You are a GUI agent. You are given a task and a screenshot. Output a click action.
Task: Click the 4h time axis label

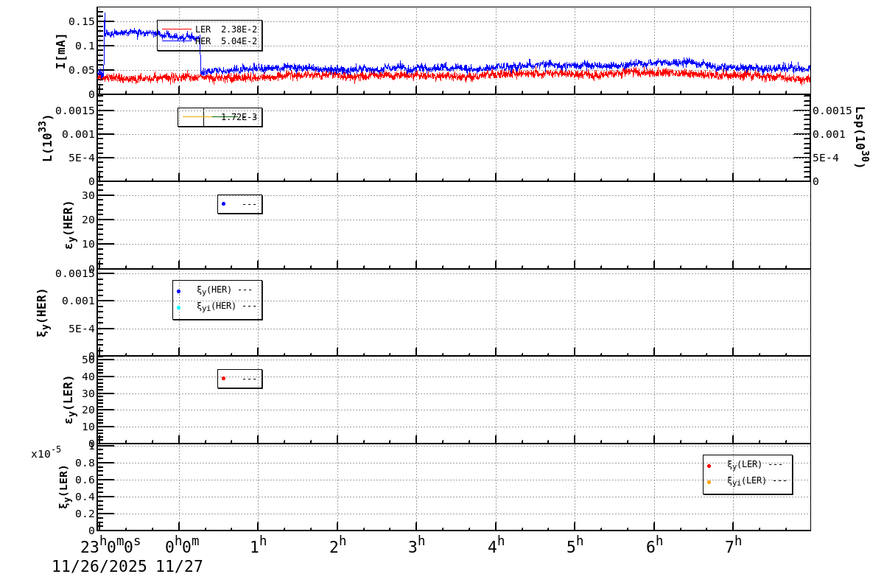(x=497, y=545)
